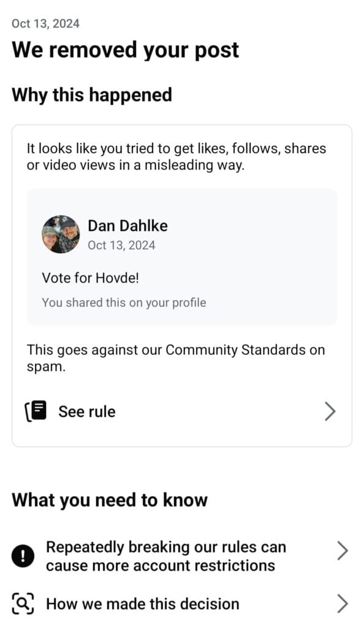
Task: Tap the Community Standards on spam text
Action: click(176, 358)
